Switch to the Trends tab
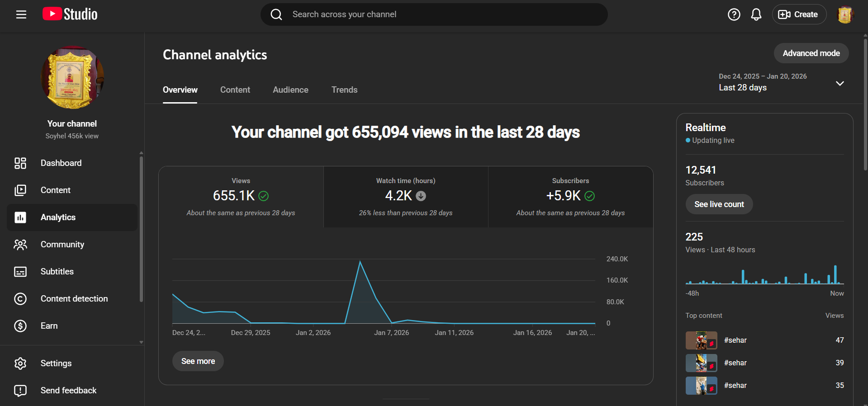 344,90
